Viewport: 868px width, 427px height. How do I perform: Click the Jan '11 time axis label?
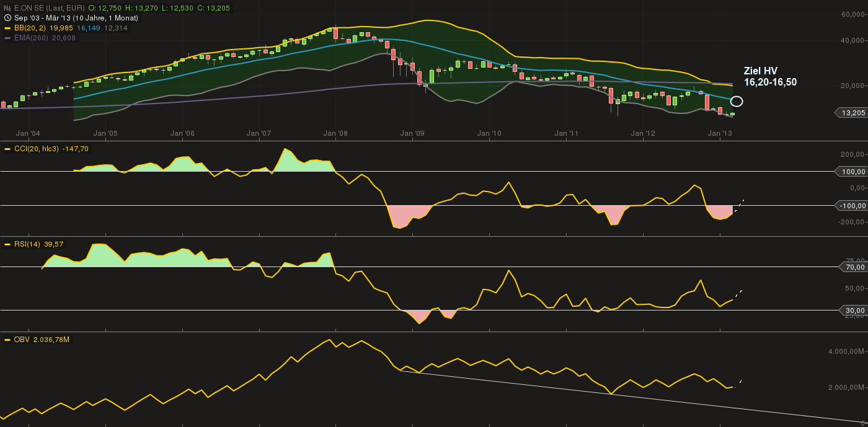click(567, 133)
